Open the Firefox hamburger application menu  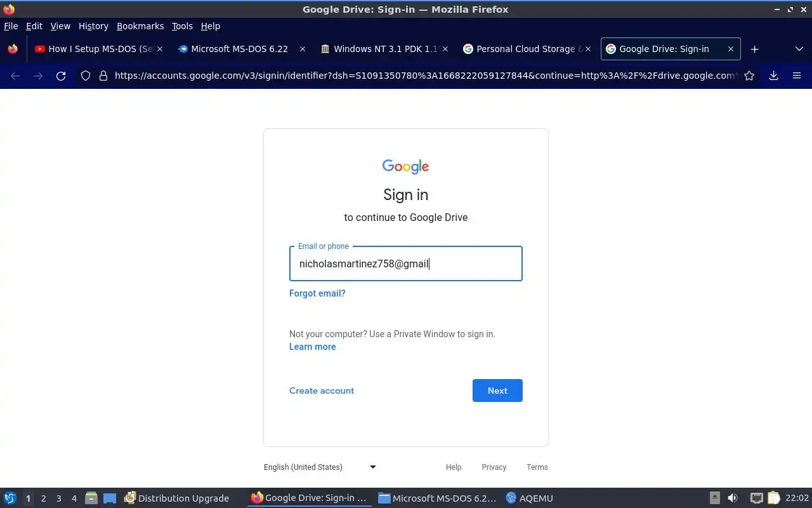[797, 76]
